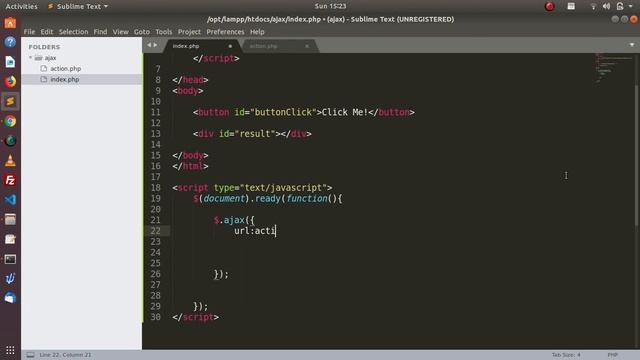640x360 pixels.
Task: Click the back tab navigation arrow
Action: tap(149, 45)
